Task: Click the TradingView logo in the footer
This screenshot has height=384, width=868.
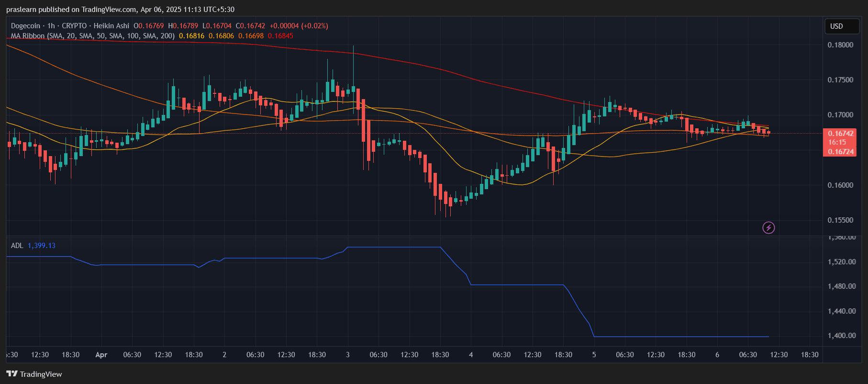Action: pos(34,374)
